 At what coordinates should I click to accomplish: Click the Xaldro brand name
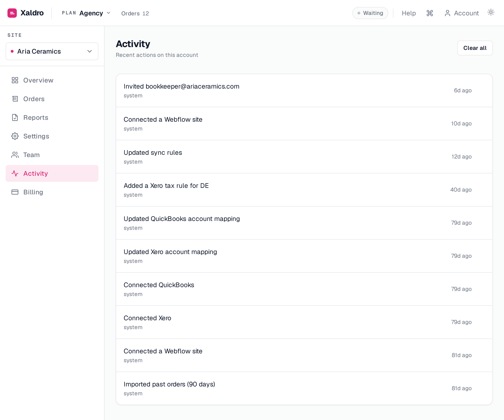[32, 13]
